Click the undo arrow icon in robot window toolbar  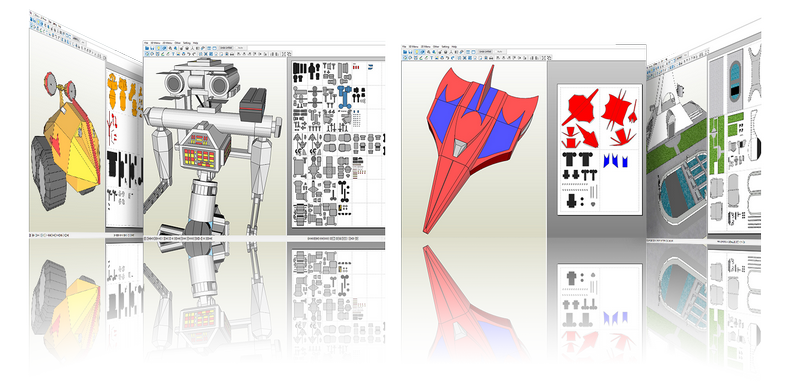[189, 54]
